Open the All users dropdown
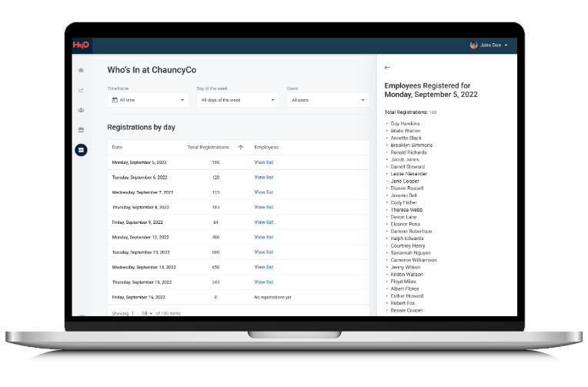This screenshot has height=387, width=588. click(328, 100)
